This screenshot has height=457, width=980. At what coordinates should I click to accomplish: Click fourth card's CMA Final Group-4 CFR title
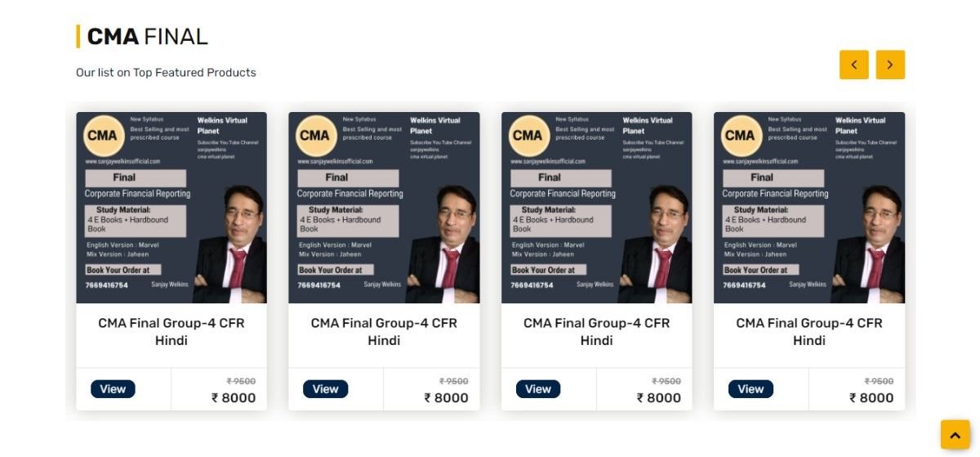[809, 331]
